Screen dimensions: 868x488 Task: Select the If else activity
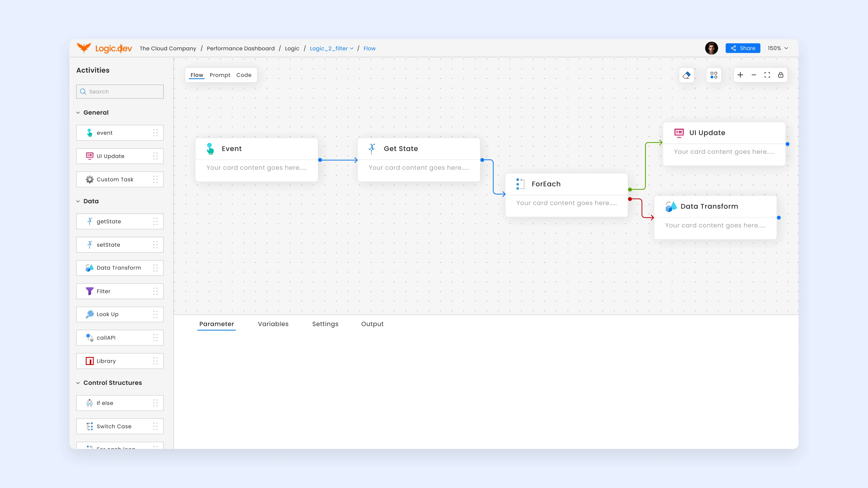click(120, 403)
